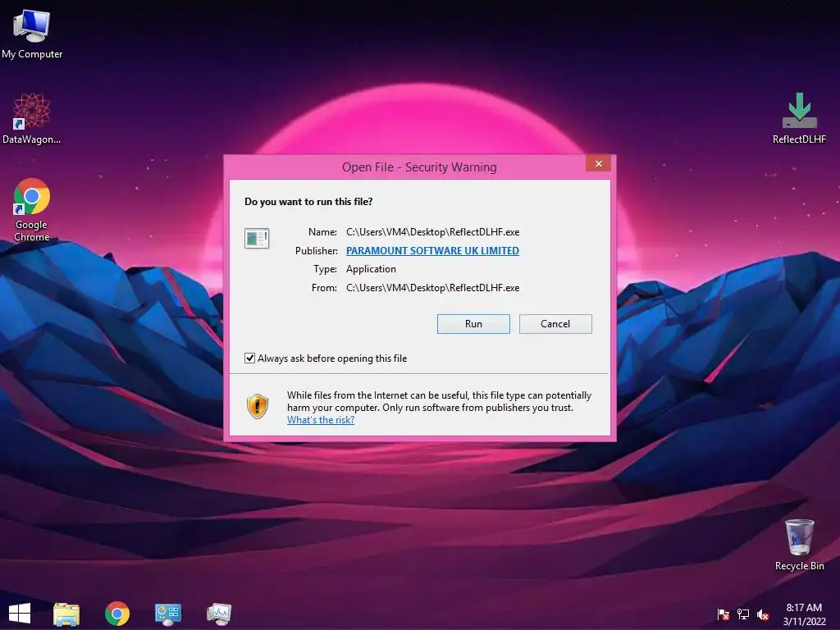Image resolution: width=840 pixels, height=630 pixels.
Task: Open PARAMOUNT SOFTWARE UK LIMITED publisher link
Action: pyautogui.click(x=432, y=251)
